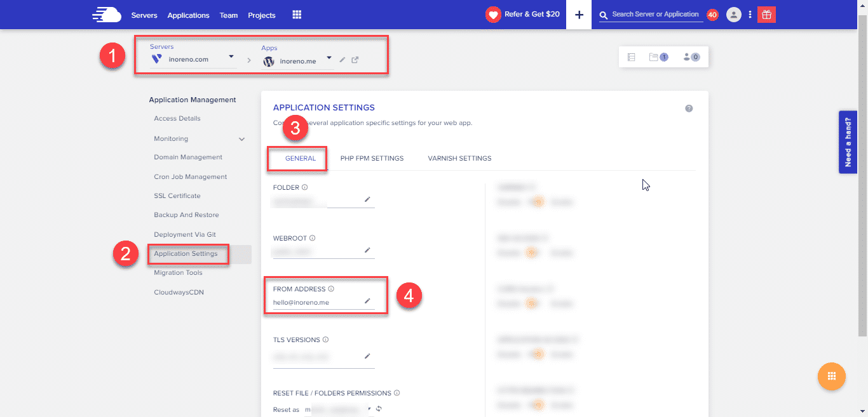Screen dimensions: 868x417
Task: Edit the FROM ADDRESS field with pencil
Action: [367, 301]
